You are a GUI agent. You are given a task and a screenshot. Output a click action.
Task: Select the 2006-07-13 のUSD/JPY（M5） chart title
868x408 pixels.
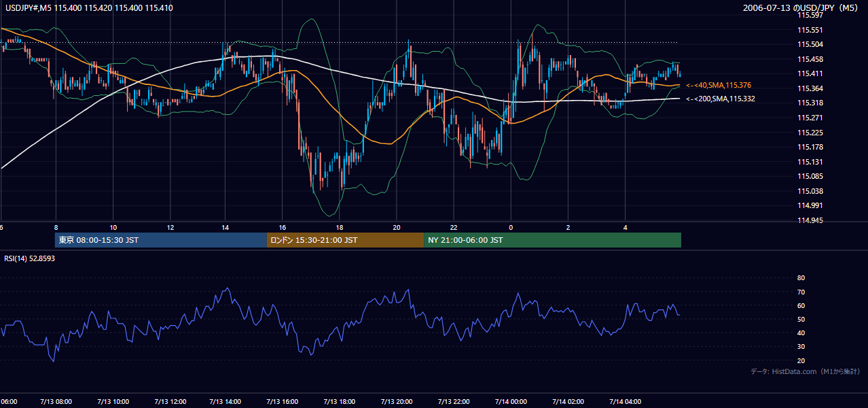point(801,8)
